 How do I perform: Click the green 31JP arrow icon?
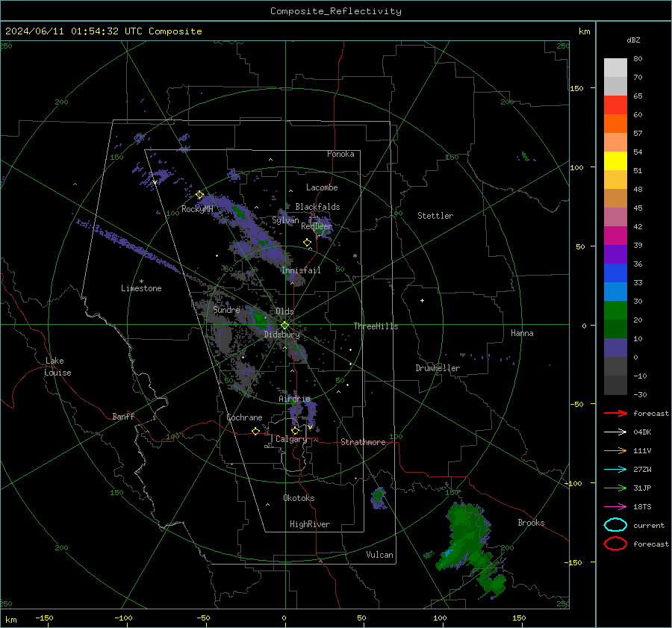(x=615, y=488)
